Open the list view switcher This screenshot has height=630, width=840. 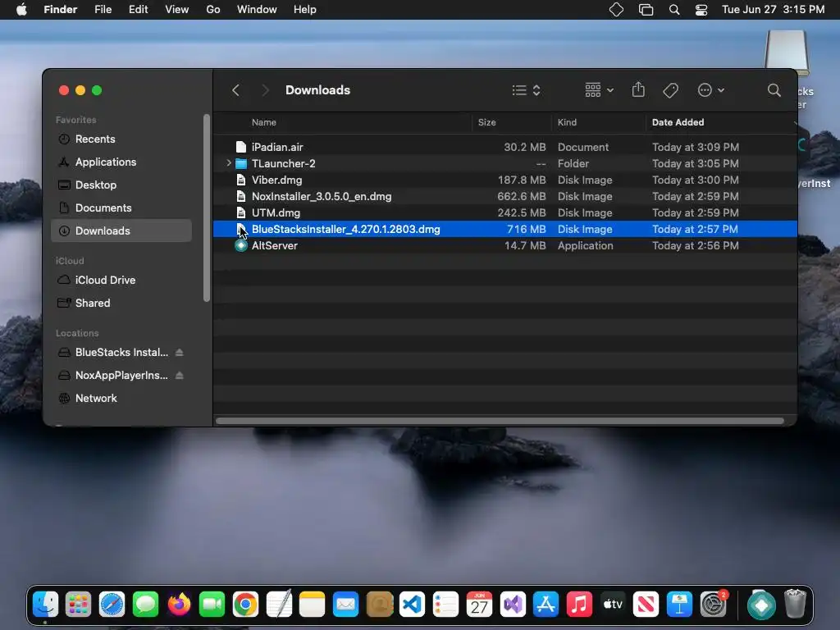pos(526,90)
